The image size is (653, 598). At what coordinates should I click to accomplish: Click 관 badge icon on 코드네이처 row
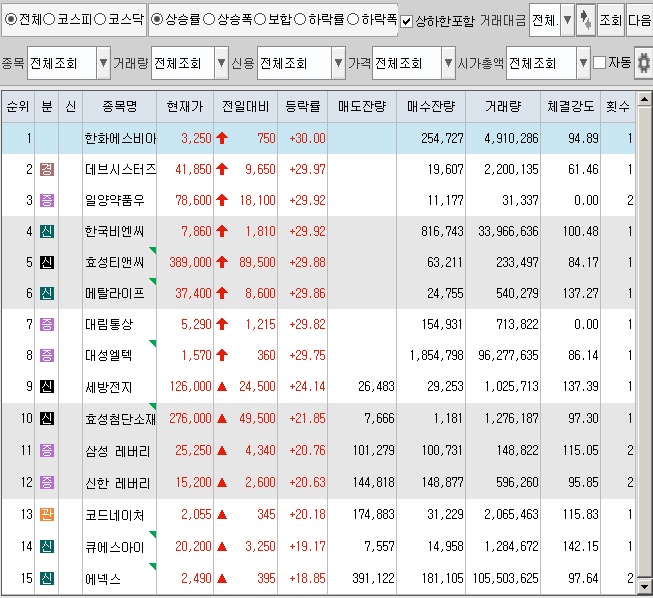47,514
